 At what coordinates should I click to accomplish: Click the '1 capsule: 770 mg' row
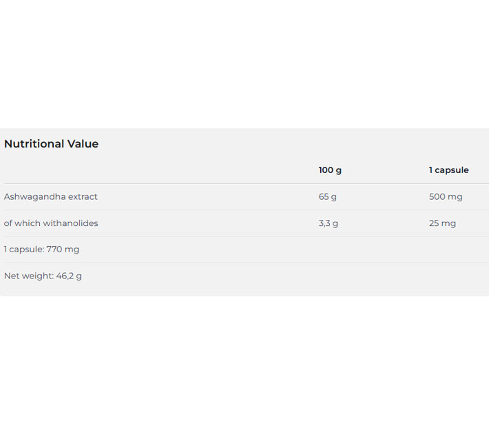(x=41, y=250)
